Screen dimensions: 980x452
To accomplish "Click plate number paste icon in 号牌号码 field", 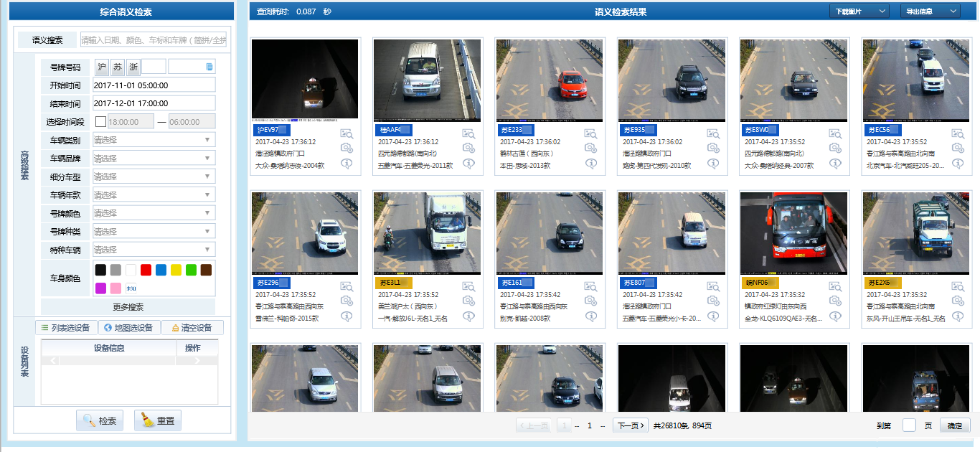I will coord(209,67).
